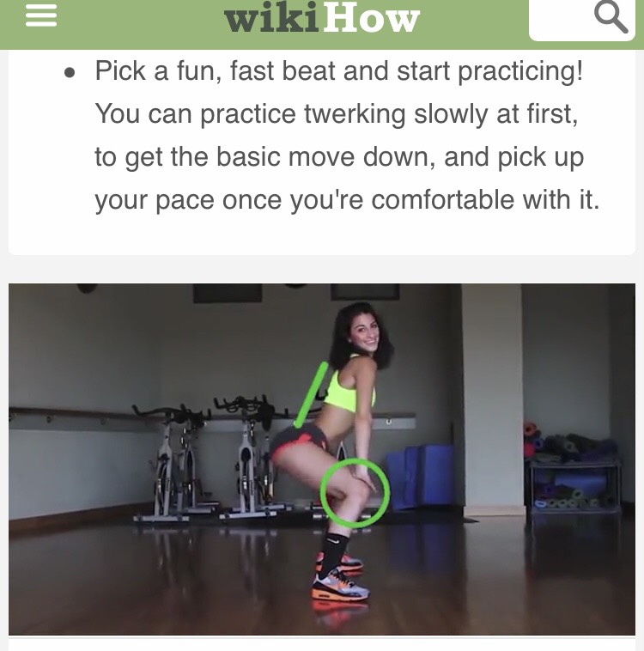Tap the search magnifying glass icon
This screenshot has height=651, width=644.
(x=611, y=17)
